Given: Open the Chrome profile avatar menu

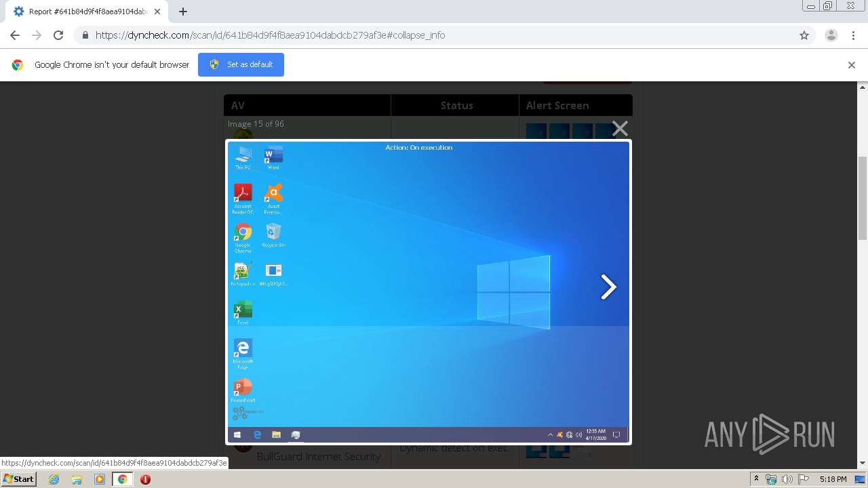Looking at the screenshot, I should coord(831,35).
